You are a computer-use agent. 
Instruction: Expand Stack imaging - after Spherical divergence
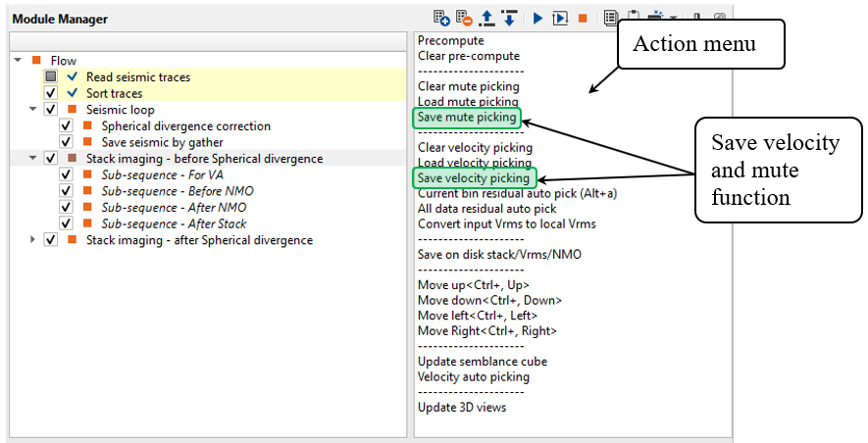pyautogui.click(x=35, y=239)
